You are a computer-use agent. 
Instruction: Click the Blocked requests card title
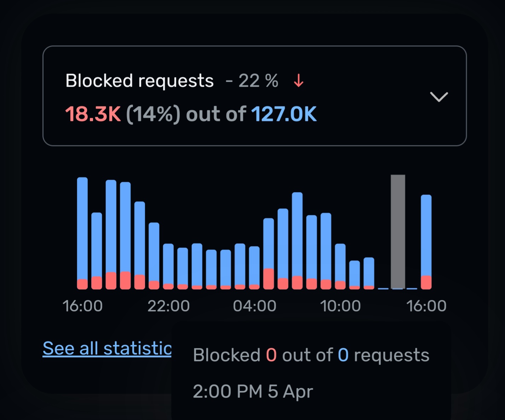point(140,80)
